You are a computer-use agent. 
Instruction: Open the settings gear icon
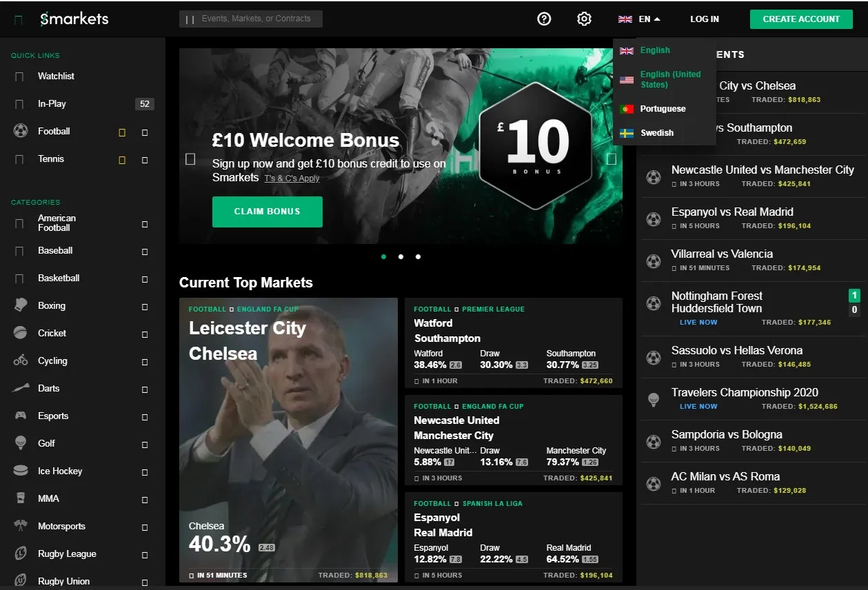pos(584,19)
